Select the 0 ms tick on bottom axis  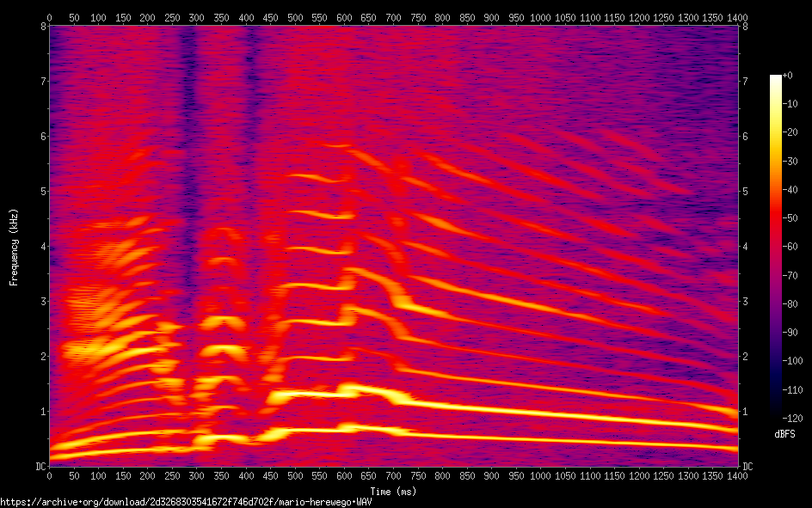click(x=50, y=475)
